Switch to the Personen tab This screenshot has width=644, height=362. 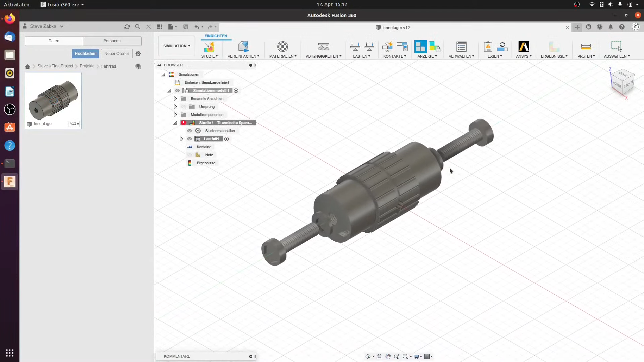112,41
